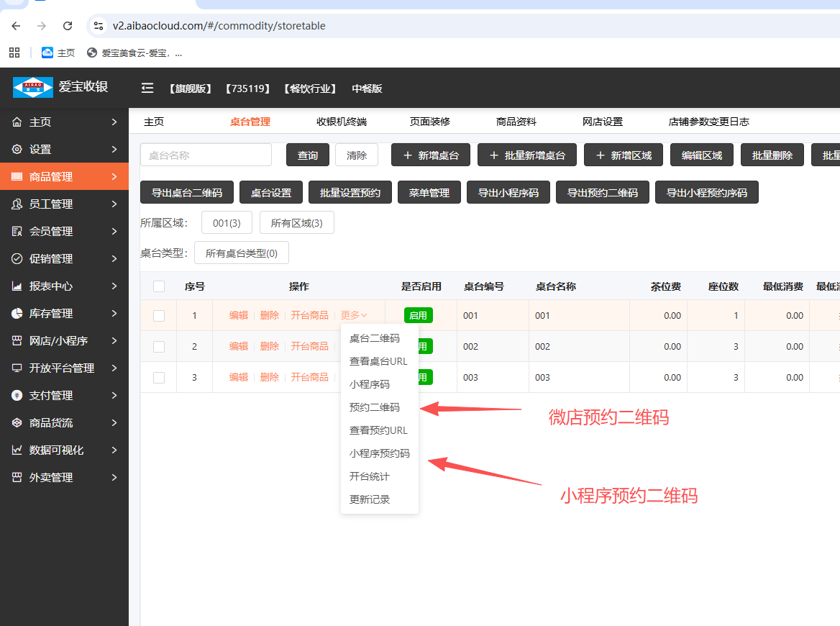Click the 支付管理 yen icon
Screen dimensions: 840x626
[17, 396]
